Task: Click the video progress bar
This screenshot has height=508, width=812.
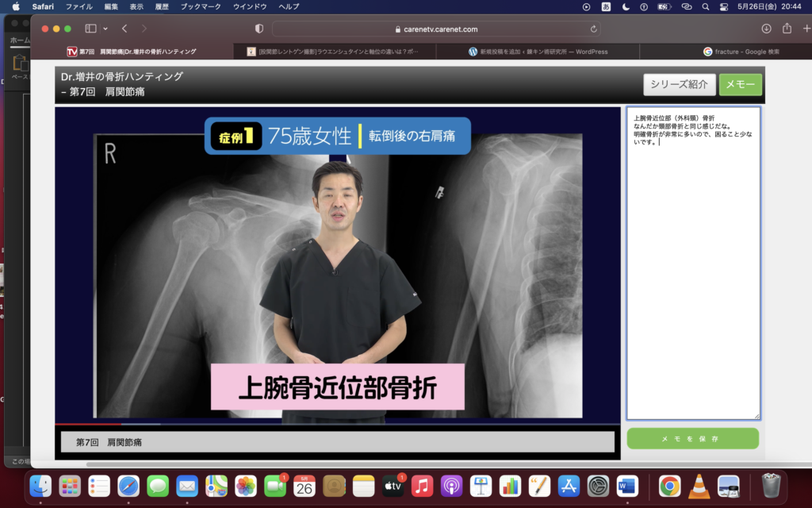Action: coord(337,424)
